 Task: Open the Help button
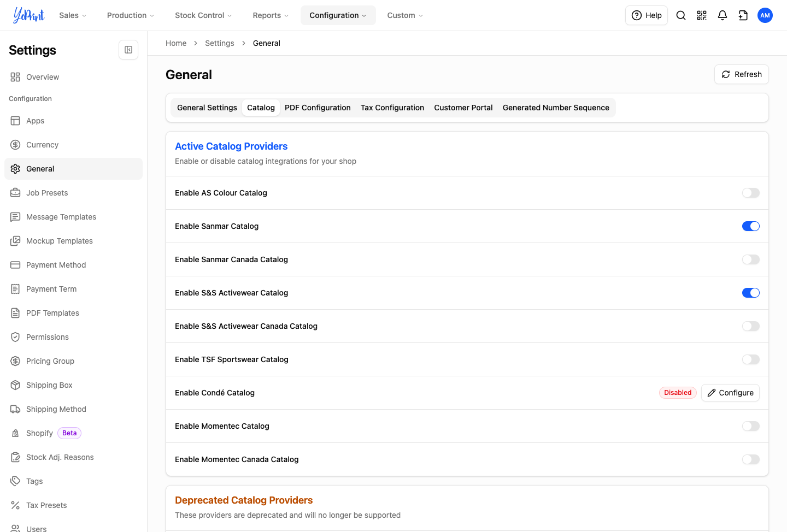(x=646, y=15)
